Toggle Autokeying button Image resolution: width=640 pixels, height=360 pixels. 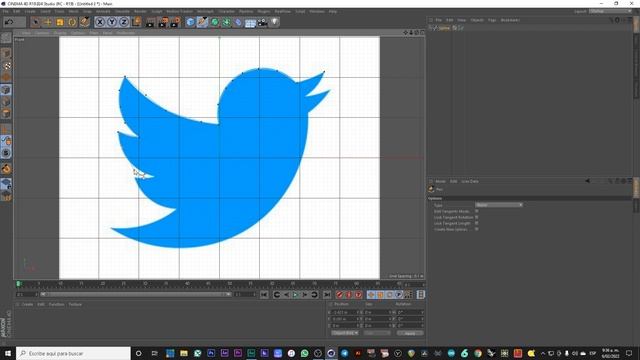pyautogui.click(x=349, y=295)
